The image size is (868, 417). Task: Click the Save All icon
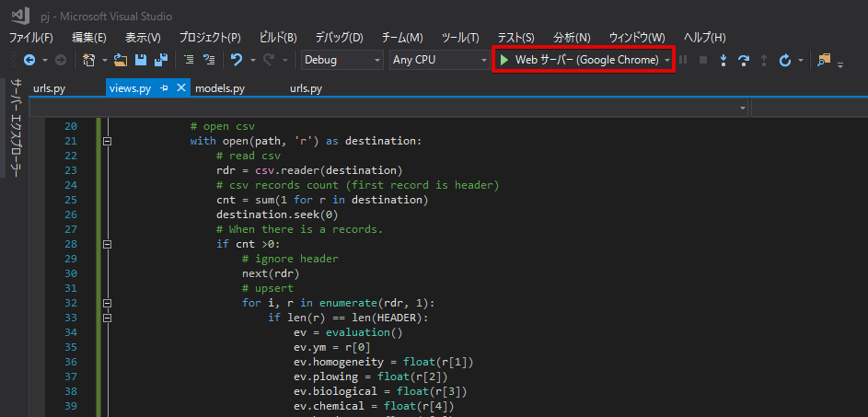tap(160, 60)
